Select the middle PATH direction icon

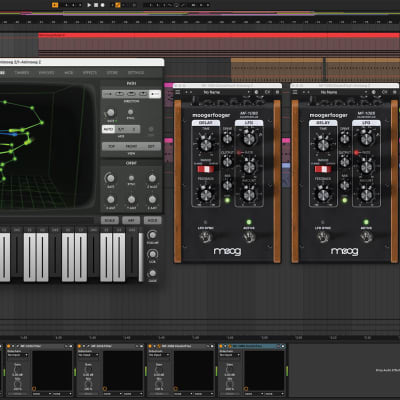point(131,94)
